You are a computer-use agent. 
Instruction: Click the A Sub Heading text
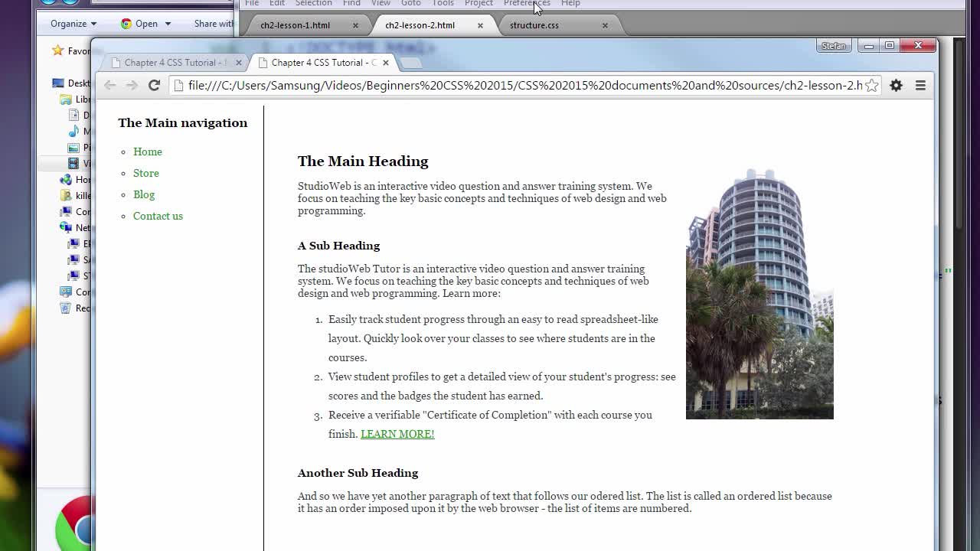(x=338, y=246)
